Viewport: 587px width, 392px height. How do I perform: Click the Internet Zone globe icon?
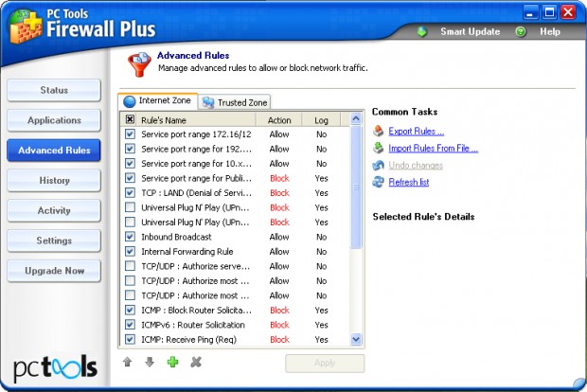129,101
